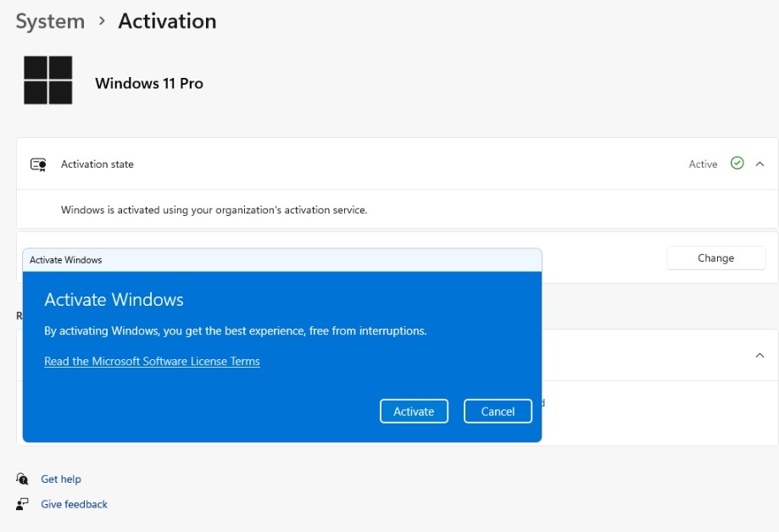The width and height of the screenshot is (779, 532).
Task: Click the Give feedback icon
Action: point(22,504)
